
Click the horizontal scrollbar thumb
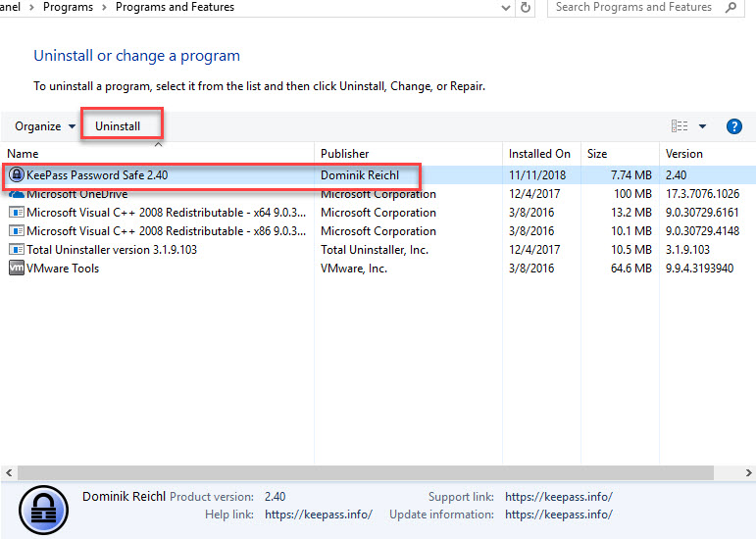click(366, 473)
